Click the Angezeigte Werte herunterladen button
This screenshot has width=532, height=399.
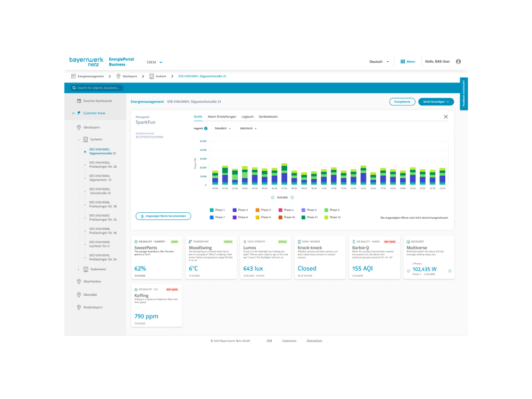click(163, 216)
